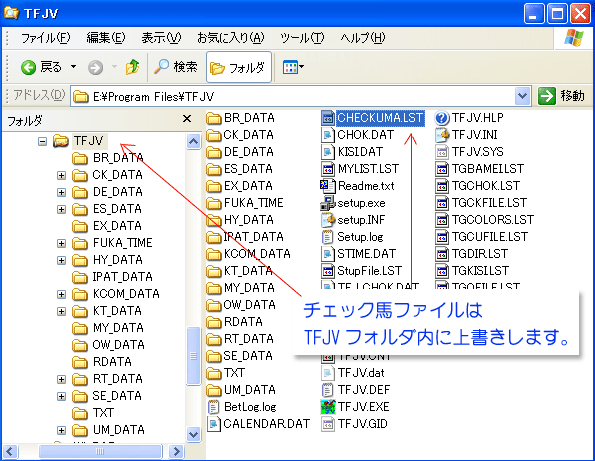Go up one folder level icon
The height and width of the screenshot is (461, 595).
click(x=132, y=67)
